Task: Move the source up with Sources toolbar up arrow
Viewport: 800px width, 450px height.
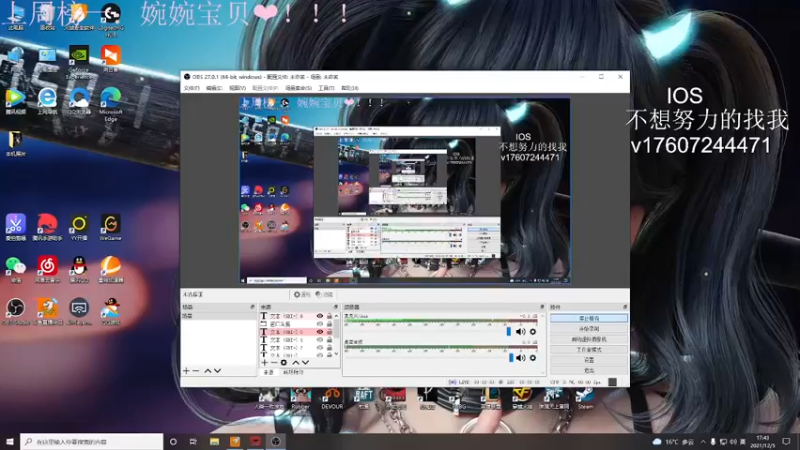Action: [295, 362]
